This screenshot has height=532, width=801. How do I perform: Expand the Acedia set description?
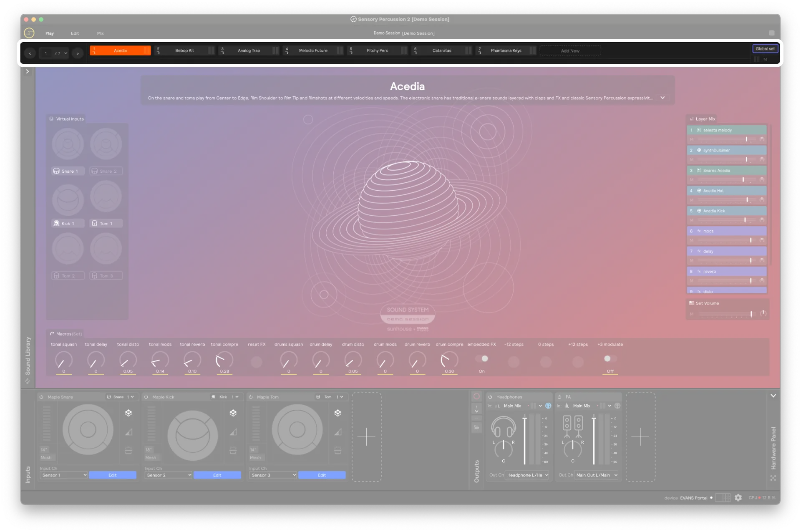click(x=662, y=98)
